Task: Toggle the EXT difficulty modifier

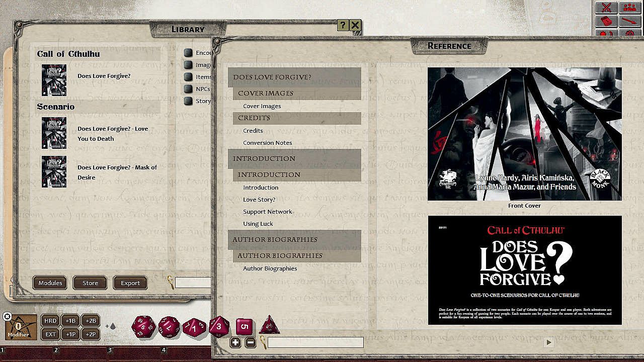Action: click(x=50, y=334)
